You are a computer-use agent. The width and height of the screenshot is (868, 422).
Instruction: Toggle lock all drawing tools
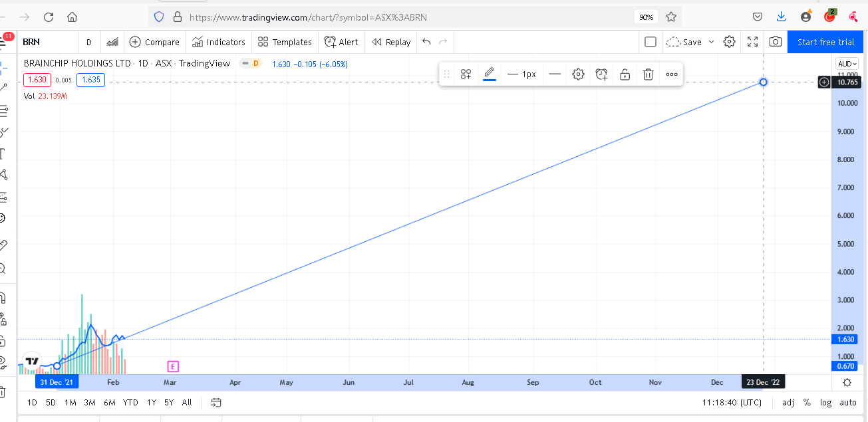click(x=4, y=341)
